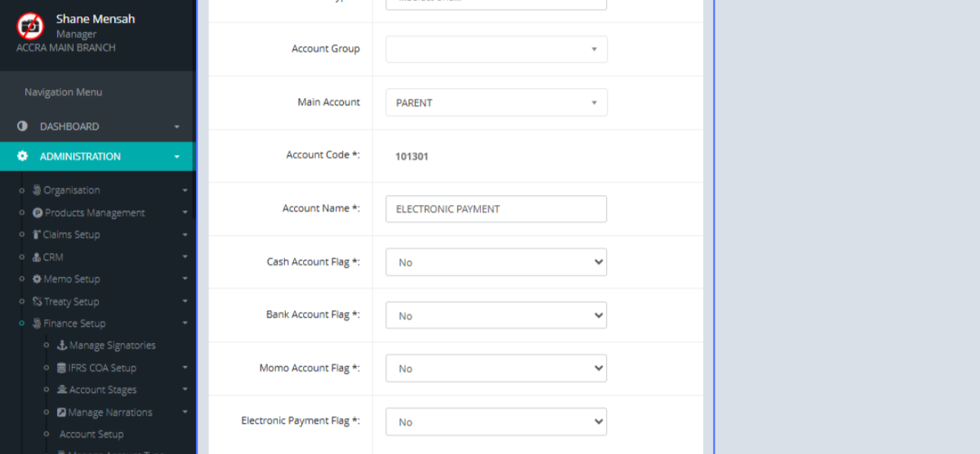Open the Bank Account Flag select

point(496,315)
